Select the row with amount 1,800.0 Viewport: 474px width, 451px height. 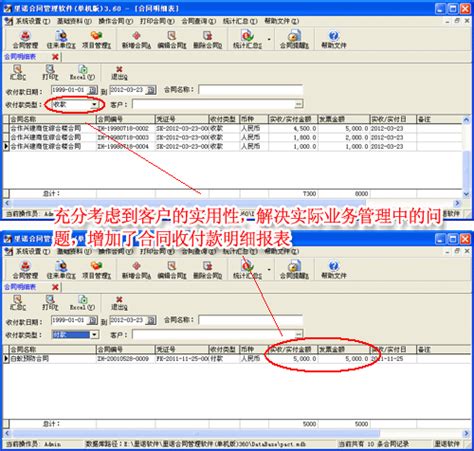[x=232, y=137]
